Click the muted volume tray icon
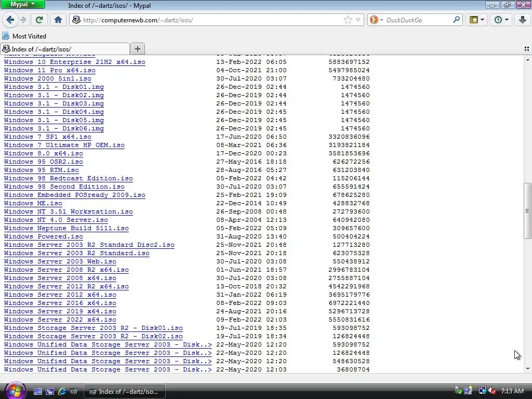Image resolution: width=532 pixels, height=399 pixels. pyautogui.click(x=493, y=391)
